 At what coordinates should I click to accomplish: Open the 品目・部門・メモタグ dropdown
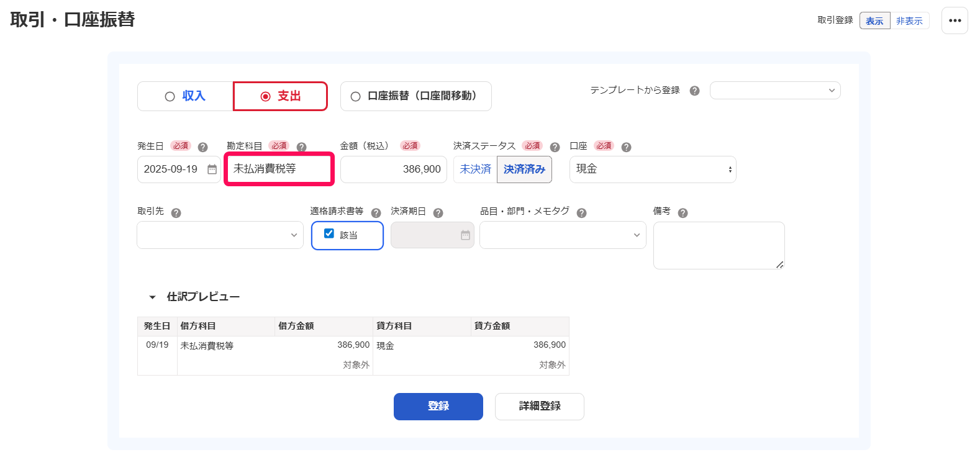[x=563, y=235]
